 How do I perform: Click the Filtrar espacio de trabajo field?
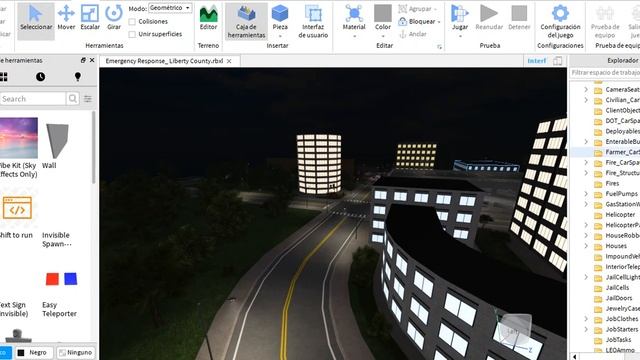coord(605,73)
